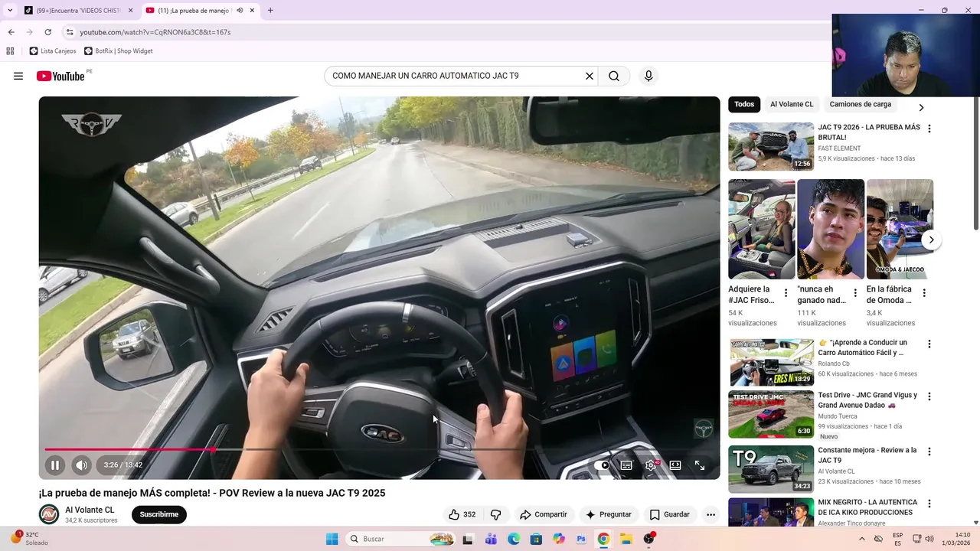Open File Explorer from taskbar
The image size is (980, 551).
point(626,539)
